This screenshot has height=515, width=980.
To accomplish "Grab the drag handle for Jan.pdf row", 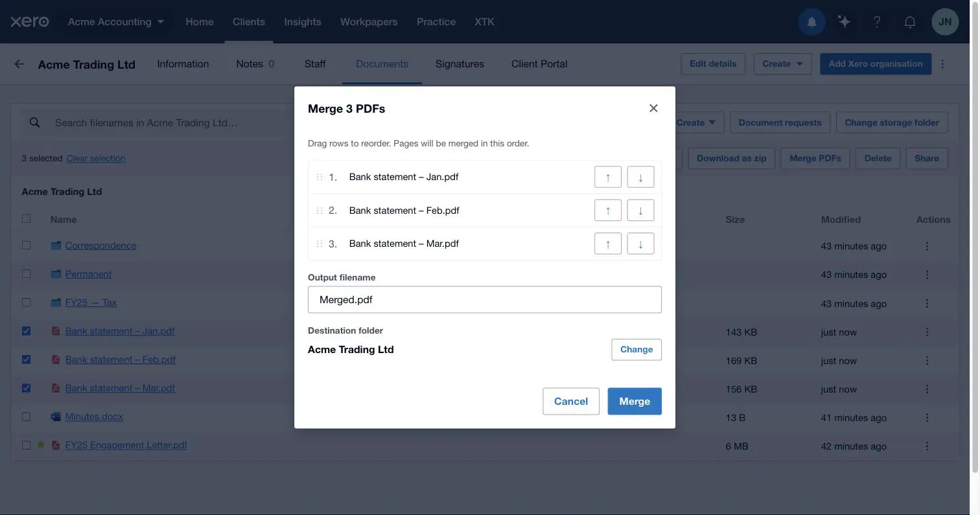I will pos(319,177).
